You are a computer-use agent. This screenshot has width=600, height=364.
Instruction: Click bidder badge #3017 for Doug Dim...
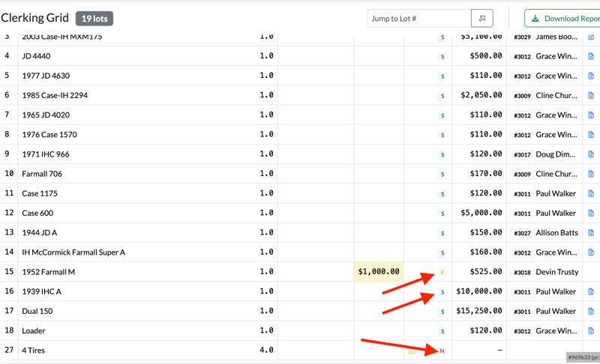tap(522, 155)
